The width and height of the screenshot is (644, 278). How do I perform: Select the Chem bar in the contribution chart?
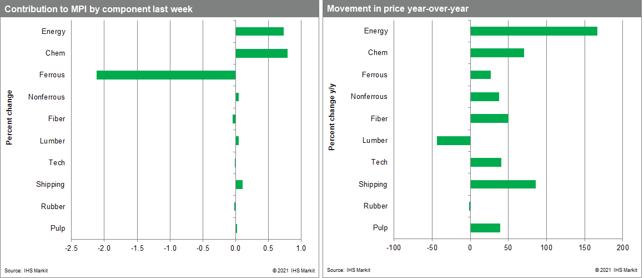pyautogui.click(x=261, y=53)
